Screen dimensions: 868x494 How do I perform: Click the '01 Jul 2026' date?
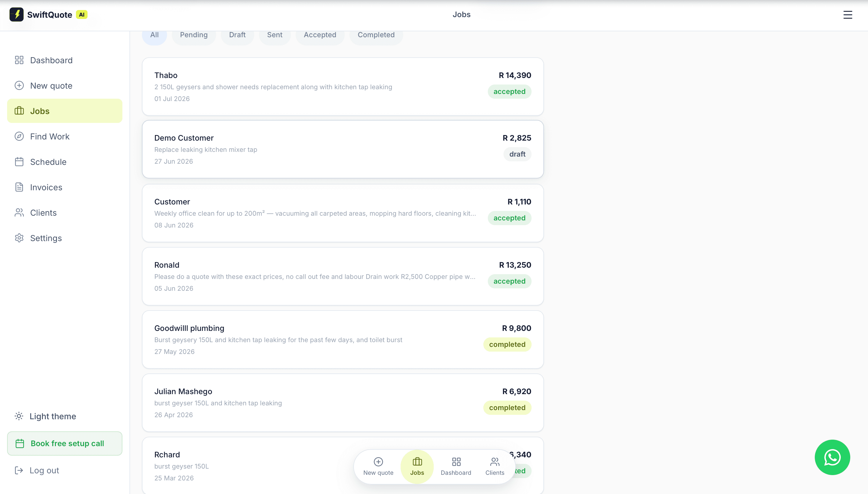pos(172,99)
